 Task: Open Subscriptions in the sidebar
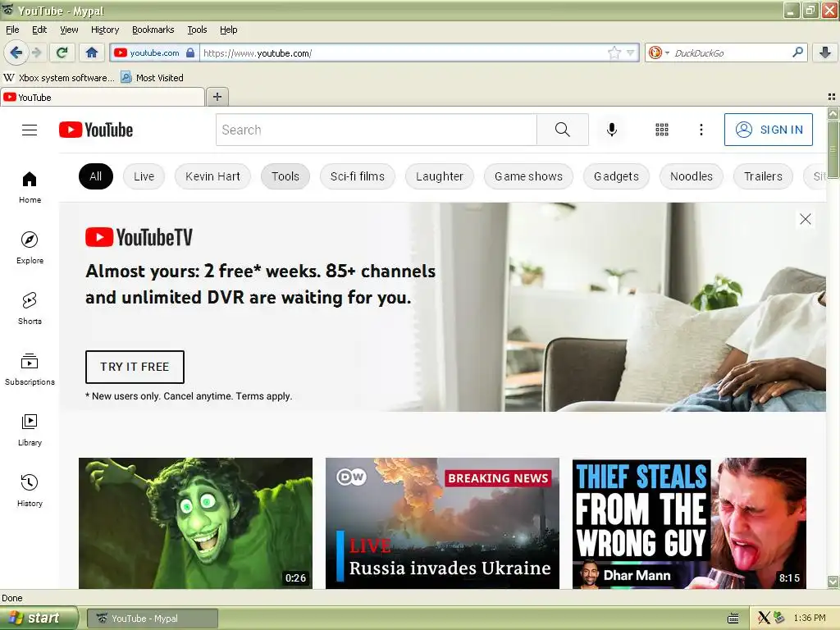(30, 369)
